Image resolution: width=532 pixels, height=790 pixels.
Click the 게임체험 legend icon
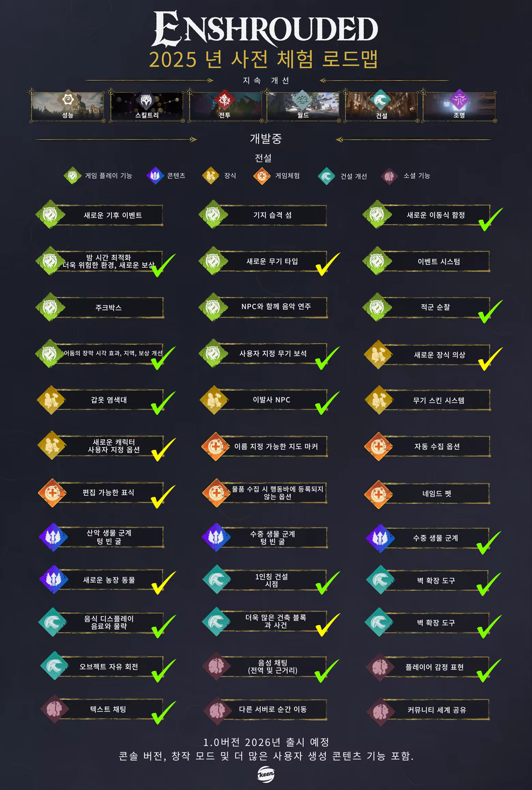262,176
